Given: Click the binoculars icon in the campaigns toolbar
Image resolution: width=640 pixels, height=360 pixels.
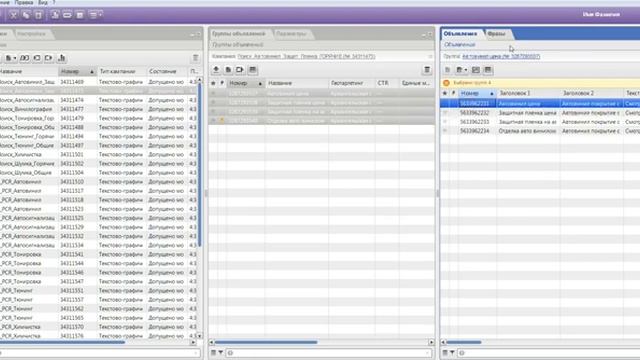Looking at the screenshot, I should point(24,58).
